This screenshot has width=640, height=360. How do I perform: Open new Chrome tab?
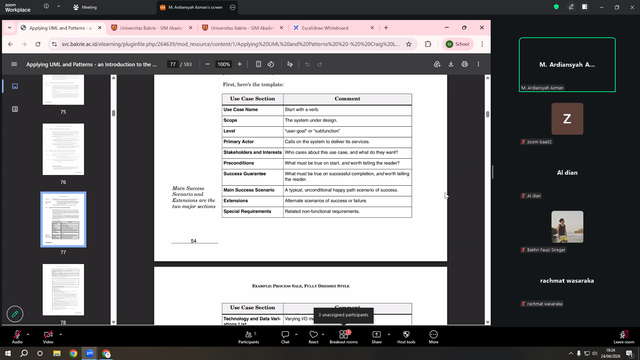(386, 28)
